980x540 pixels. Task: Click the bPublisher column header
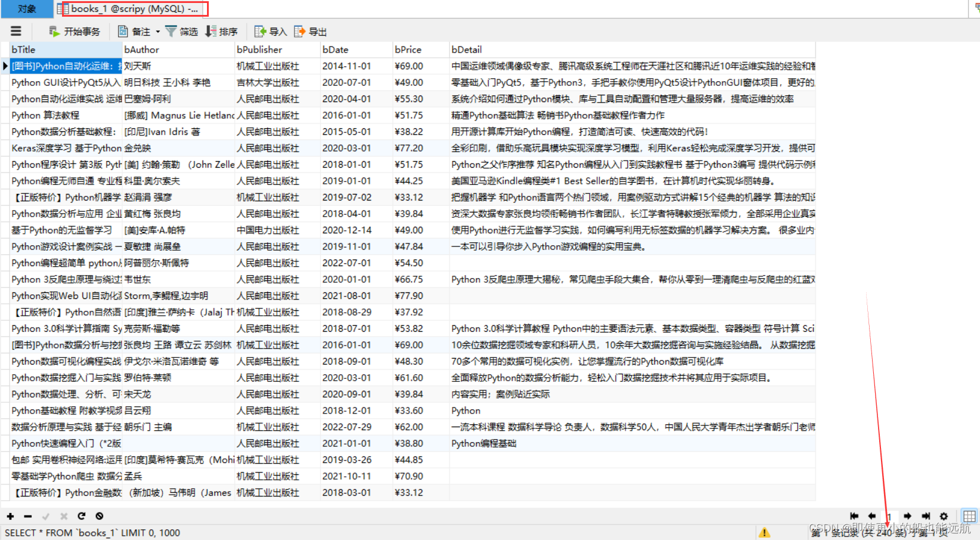point(277,50)
